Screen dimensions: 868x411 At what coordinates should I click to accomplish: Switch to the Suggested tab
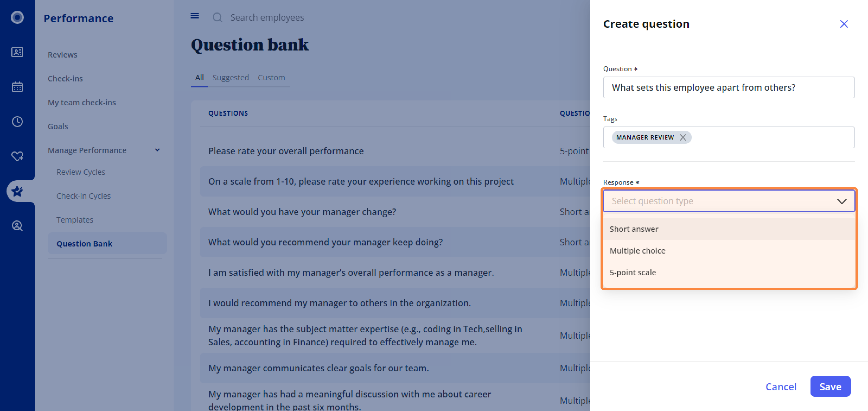231,78
